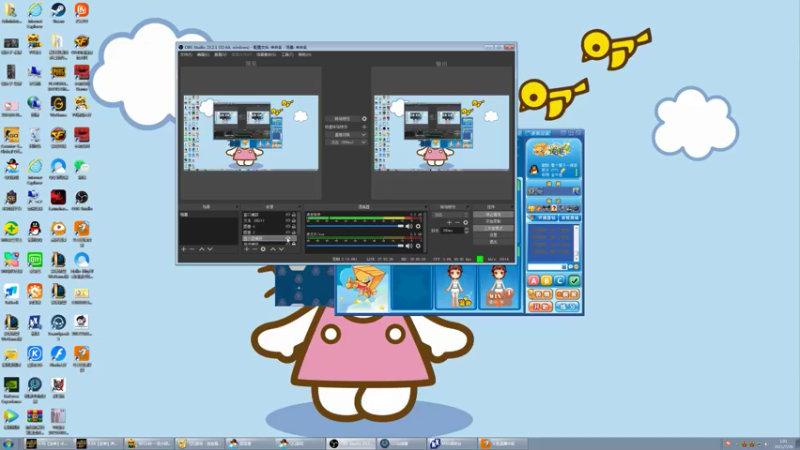Open the Edit menu in OBS
This screenshot has width=800, height=450.
[x=203, y=55]
